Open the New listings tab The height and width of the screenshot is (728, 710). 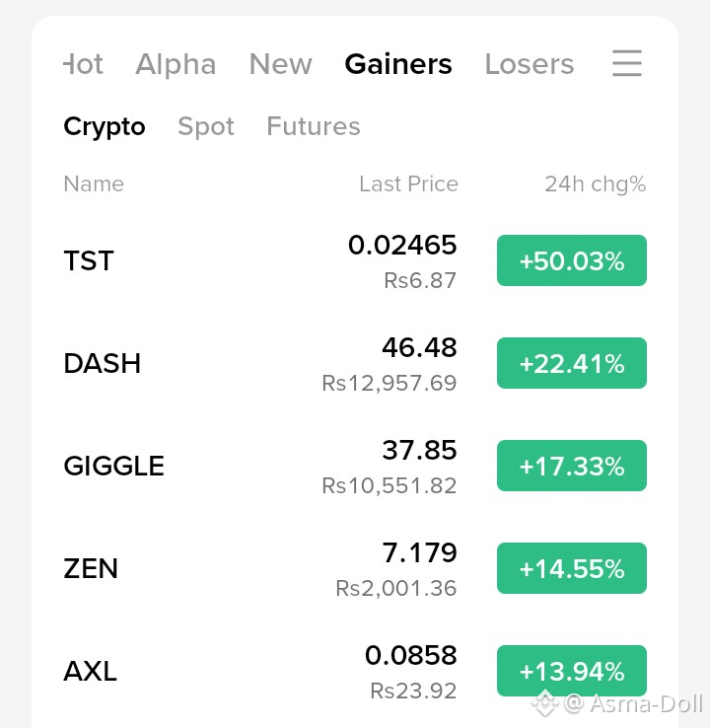tap(281, 63)
